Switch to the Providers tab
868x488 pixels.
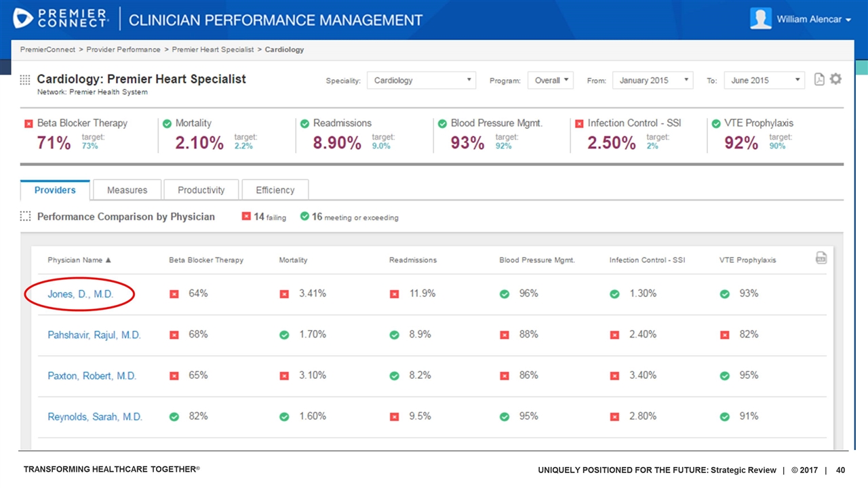[x=55, y=190]
